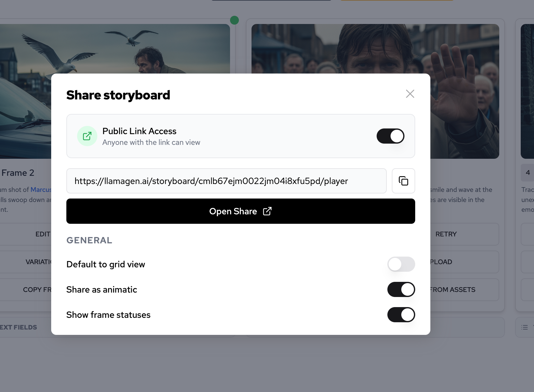Click the green status dot above Frame 2

(234, 20)
